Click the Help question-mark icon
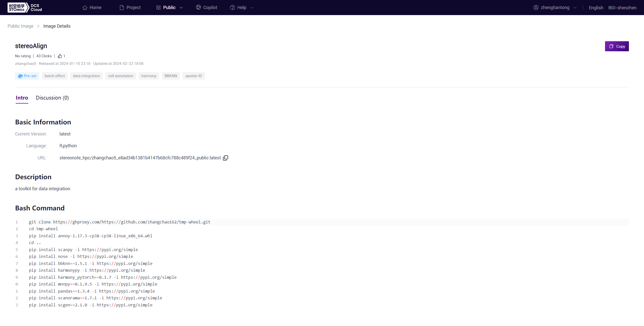 [232, 8]
